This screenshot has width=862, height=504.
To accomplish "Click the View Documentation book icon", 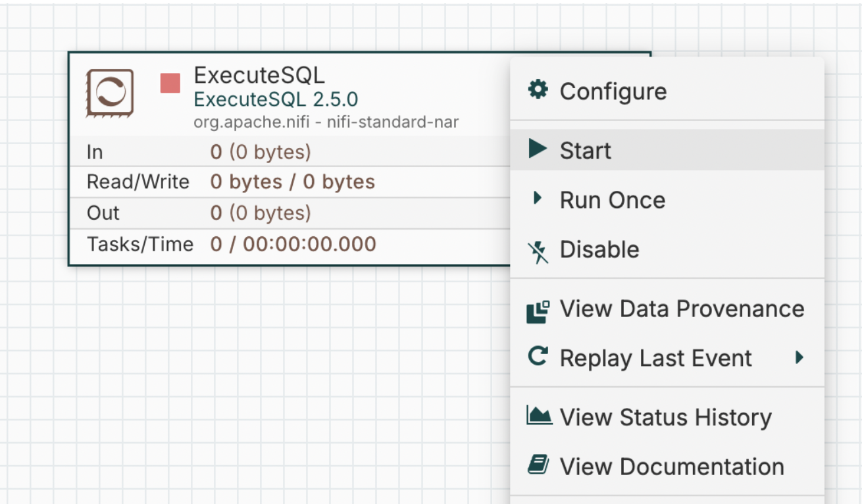I will tap(538, 466).
